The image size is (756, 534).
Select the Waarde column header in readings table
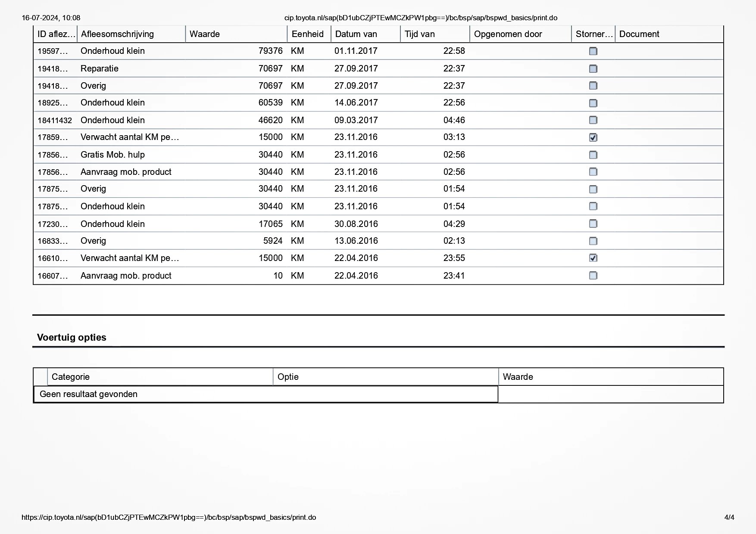point(236,34)
